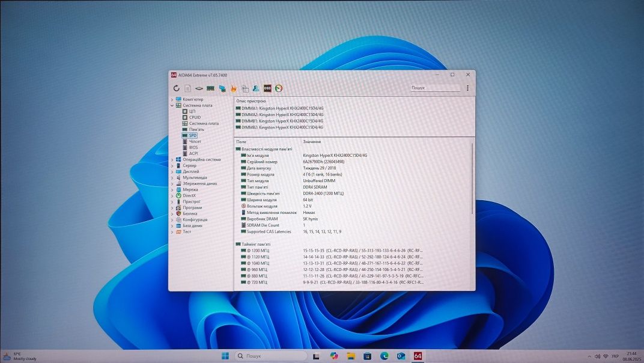The image size is (644, 363).
Task: Open the Пам'ять tree item
Action: pos(193,129)
